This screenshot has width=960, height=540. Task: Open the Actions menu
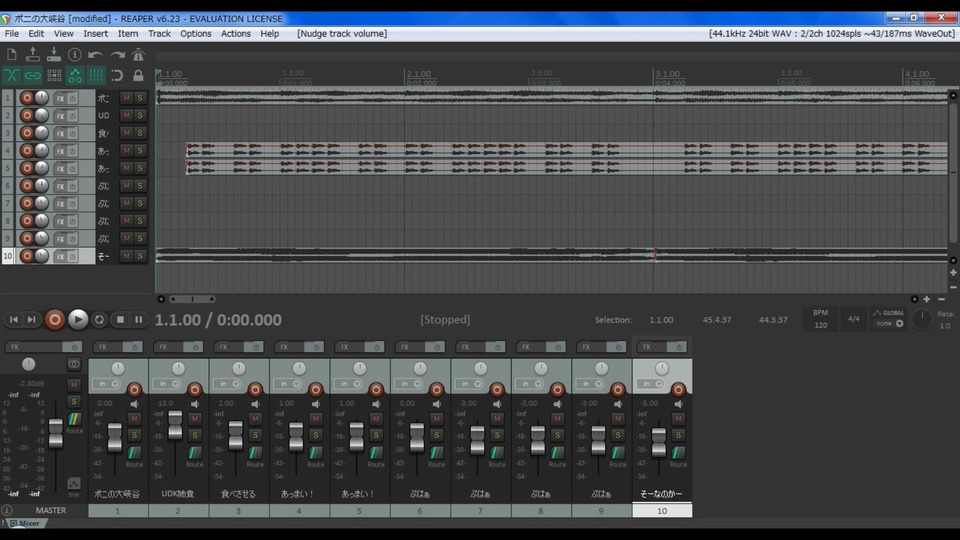pos(236,34)
